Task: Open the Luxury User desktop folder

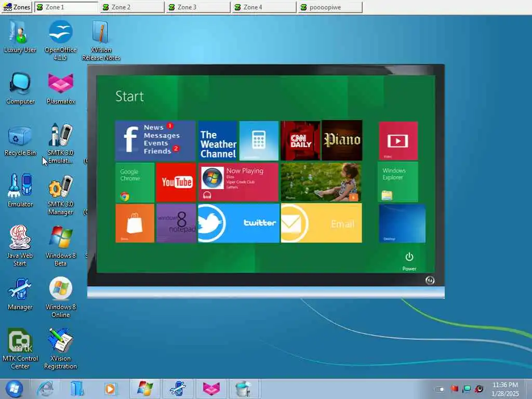Action: [20, 37]
